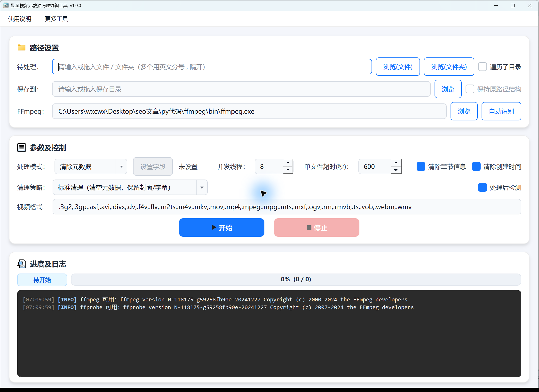Click the 设置字段 button
The image size is (539, 392).
[x=153, y=166]
